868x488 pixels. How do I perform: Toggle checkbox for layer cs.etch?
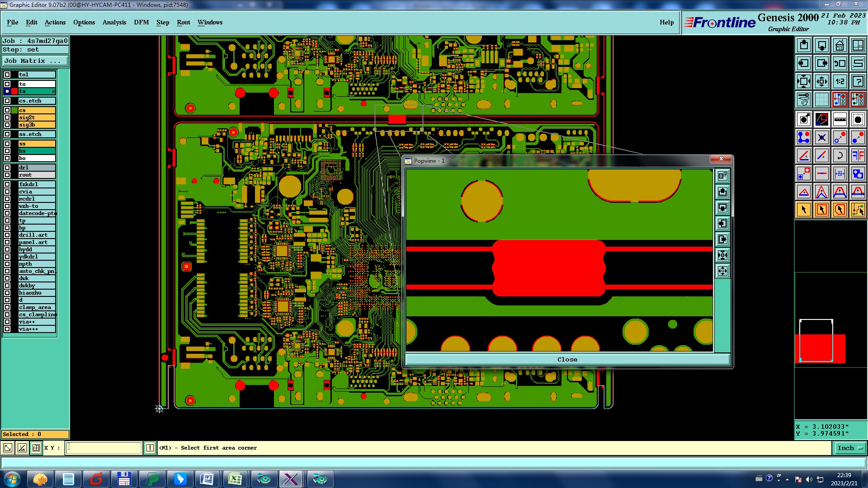pyautogui.click(x=7, y=101)
